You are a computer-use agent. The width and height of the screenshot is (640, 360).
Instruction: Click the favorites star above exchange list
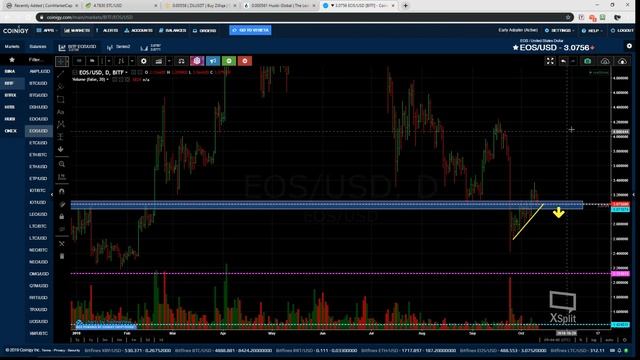[12, 60]
